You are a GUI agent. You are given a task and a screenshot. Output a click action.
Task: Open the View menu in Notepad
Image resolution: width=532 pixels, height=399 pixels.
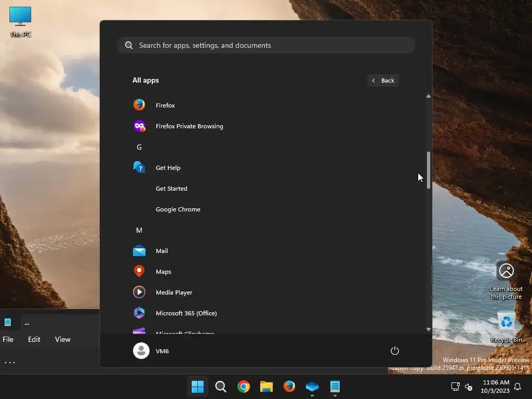click(62, 339)
